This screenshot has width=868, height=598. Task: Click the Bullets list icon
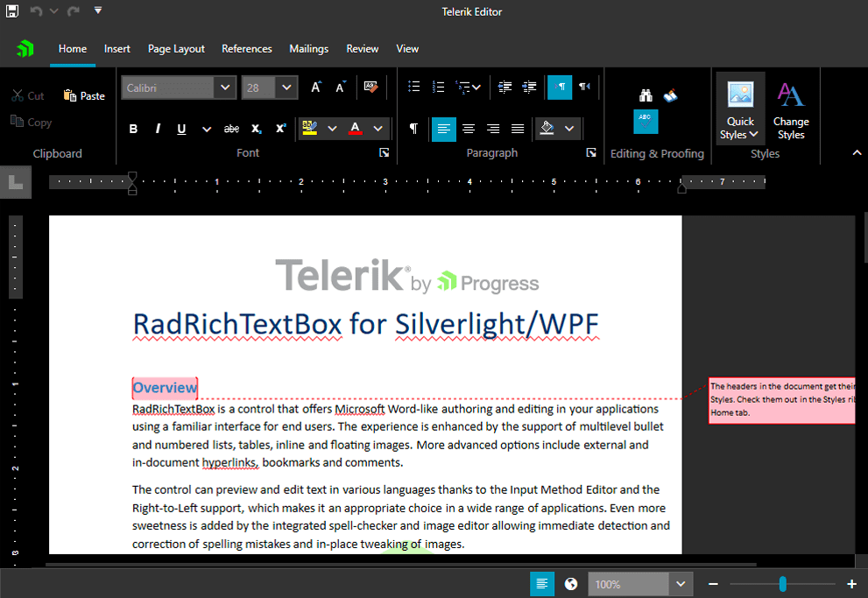413,87
